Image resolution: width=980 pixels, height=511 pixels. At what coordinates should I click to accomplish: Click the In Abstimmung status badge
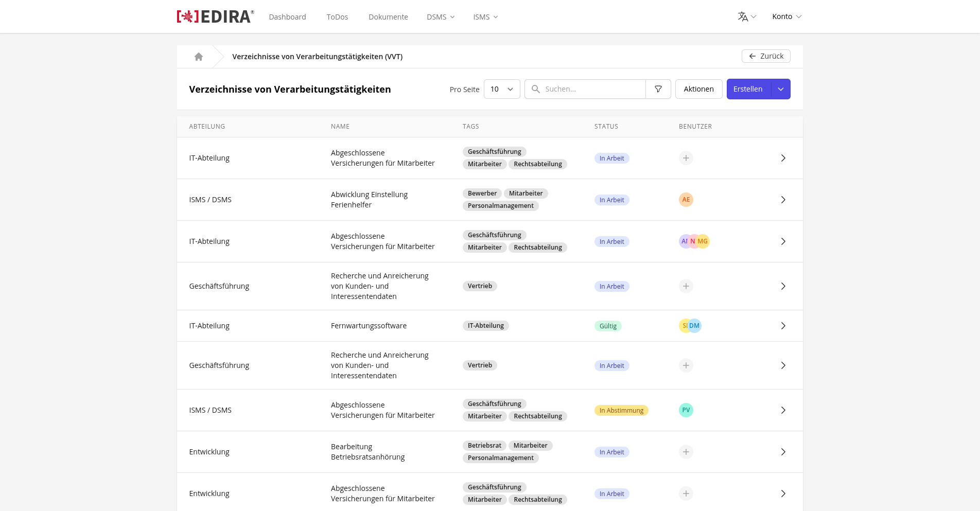[x=621, y=411]
